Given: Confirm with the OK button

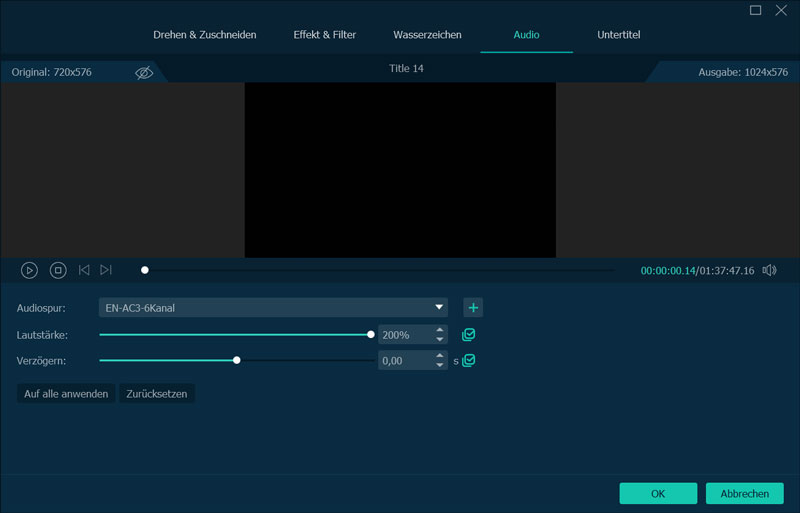Looking at the screenshot, I should coord(658,494).
